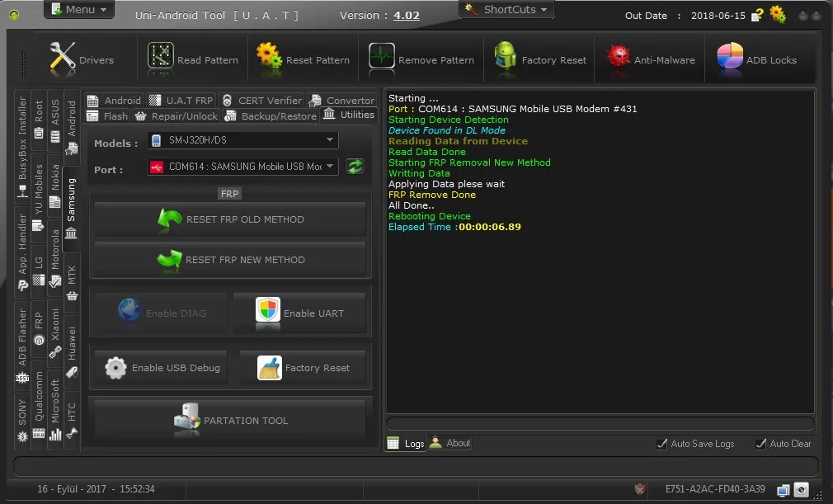
Task: Open ADB Locks tool
Action: coord(756,59)
